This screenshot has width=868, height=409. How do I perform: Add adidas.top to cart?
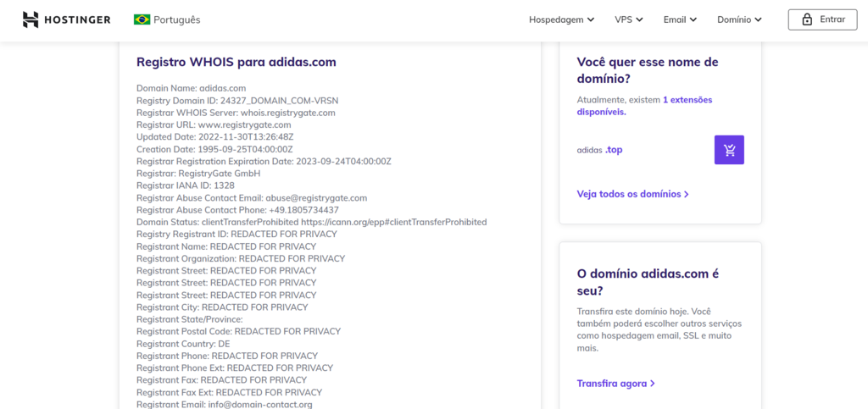[729, 150]
